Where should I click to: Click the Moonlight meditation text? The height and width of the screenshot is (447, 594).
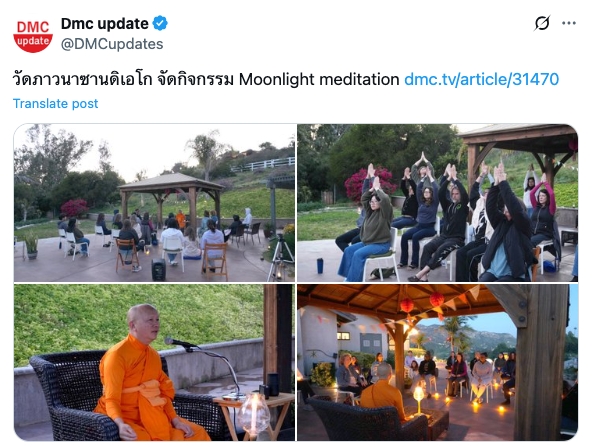tap(319, 80)
